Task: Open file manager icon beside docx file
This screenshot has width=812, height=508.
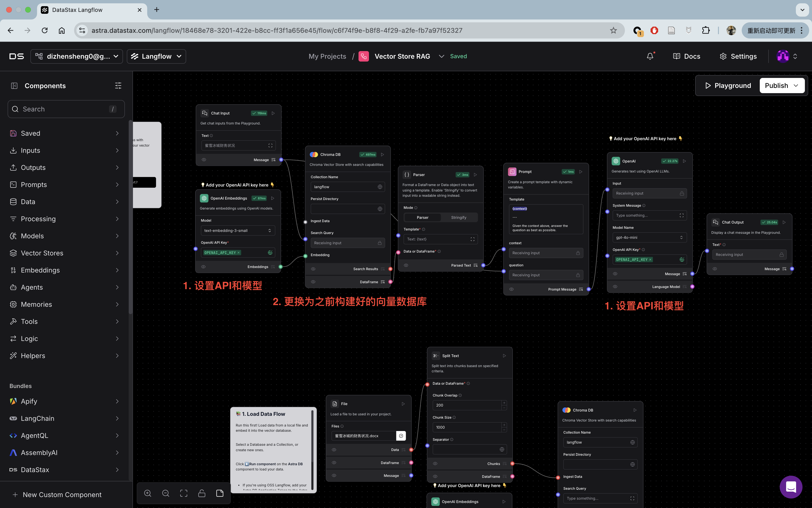Action: pyautogui.click(x=401, y=436)
